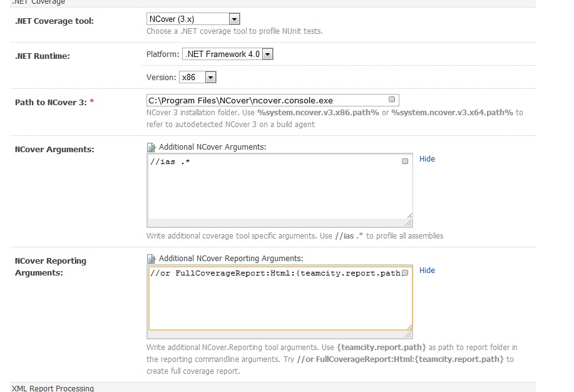Click the resize grip of Reporting Arguments textarea

(408, 334)
